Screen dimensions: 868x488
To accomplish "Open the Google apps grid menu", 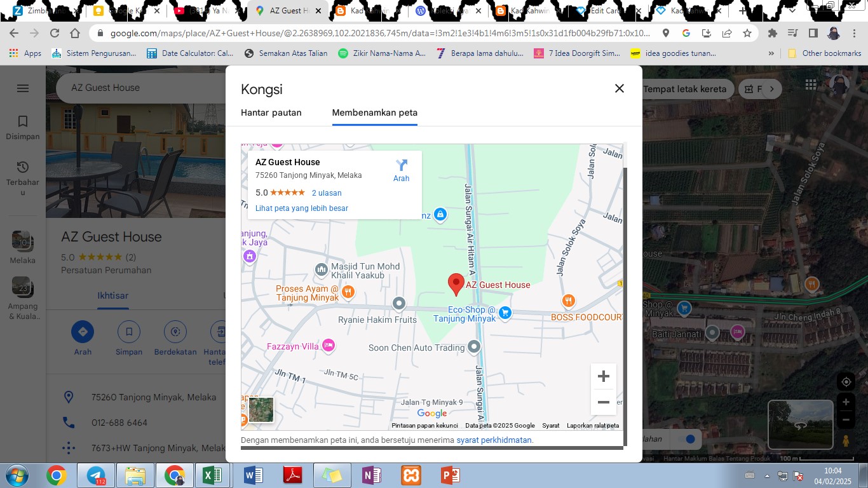I will pyautogui.click(x=811, y=85).
